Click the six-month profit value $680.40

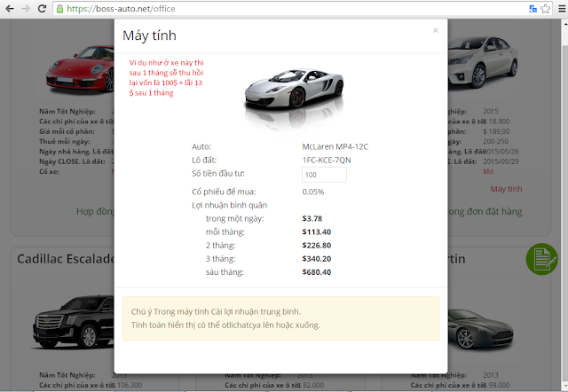[x=317, y=272]
